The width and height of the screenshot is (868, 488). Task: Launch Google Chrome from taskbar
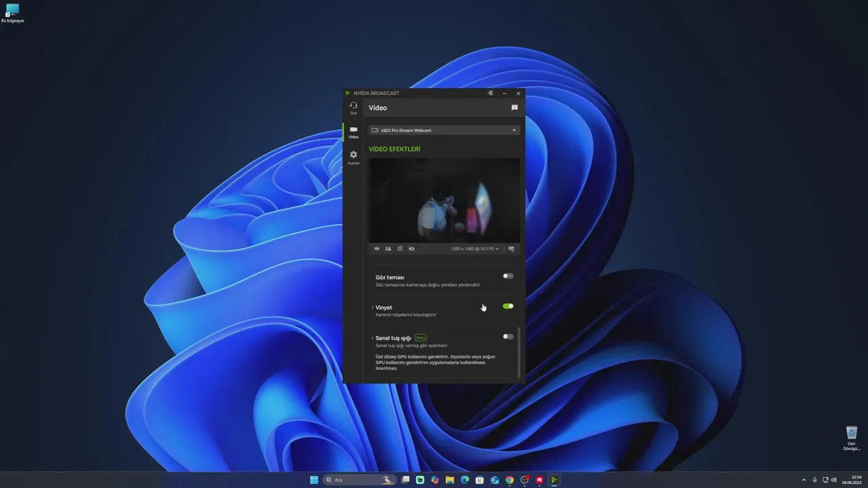pyautogui.click(x=509, y=480)
